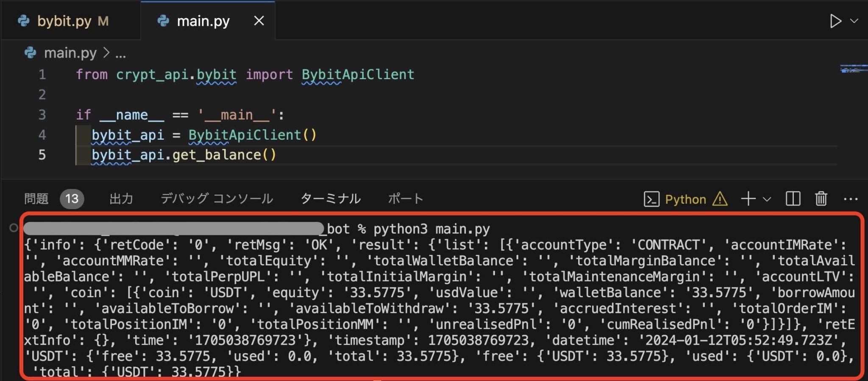Click the warning triangle next to Python

point(721,200)
